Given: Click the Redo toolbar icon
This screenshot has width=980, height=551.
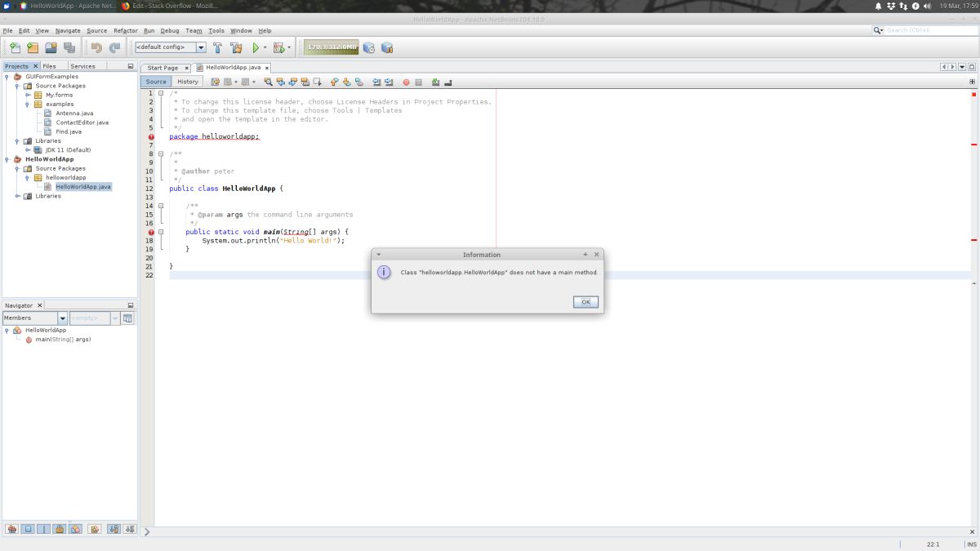Looking at the screenshot, I should pyautogui.click(x=114, y=48).
